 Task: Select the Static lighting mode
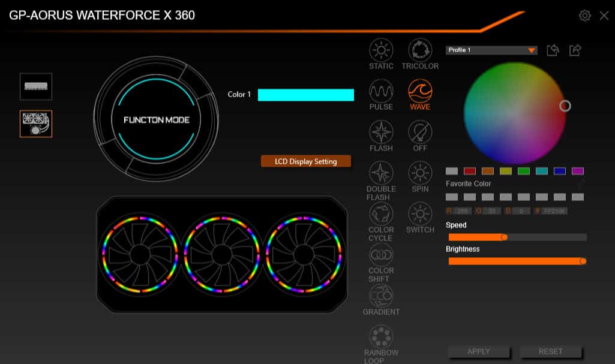[381, 55]
